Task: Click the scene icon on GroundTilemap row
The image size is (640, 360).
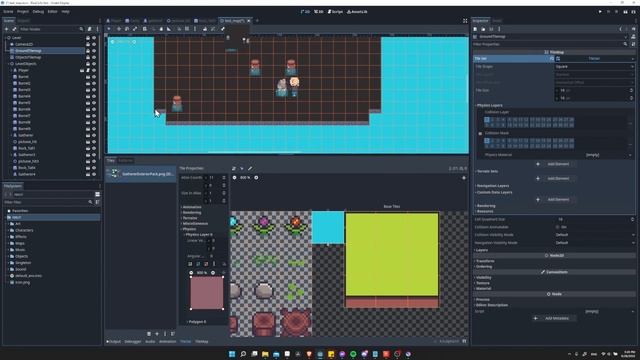Action: tap(88, 51)
